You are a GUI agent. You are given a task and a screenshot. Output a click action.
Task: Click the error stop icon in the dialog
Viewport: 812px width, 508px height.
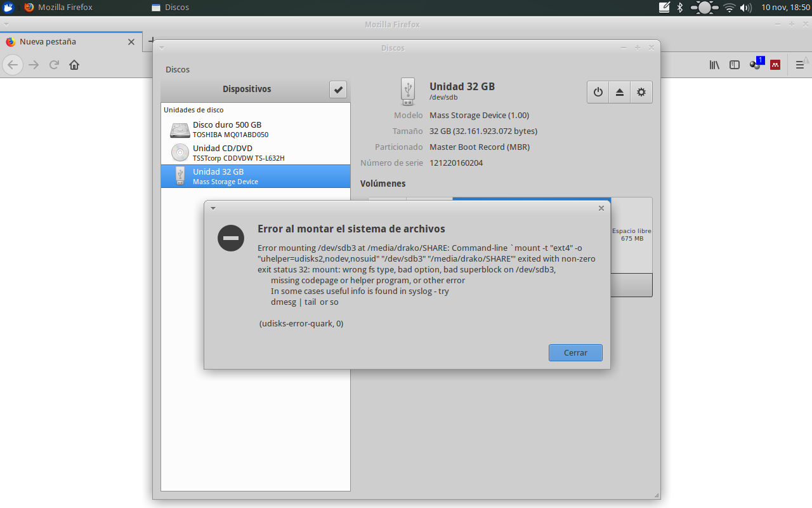(231, 238)
